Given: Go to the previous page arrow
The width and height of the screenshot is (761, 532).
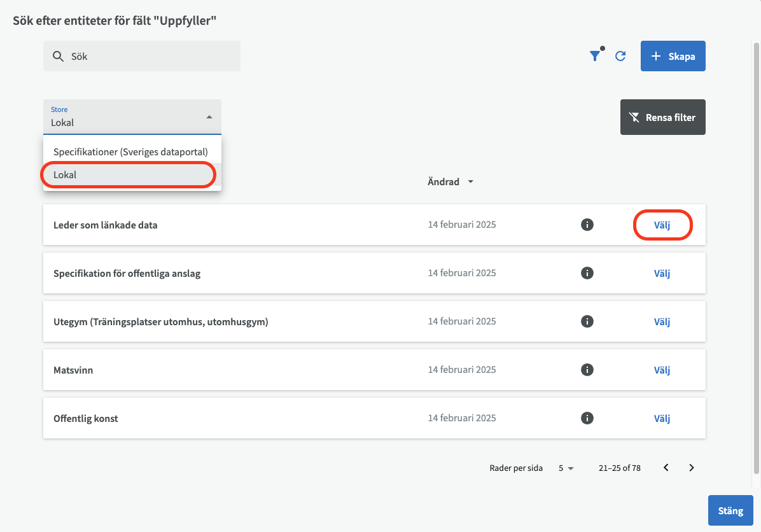Looking at the screenshot, I should tap(666, 468).
